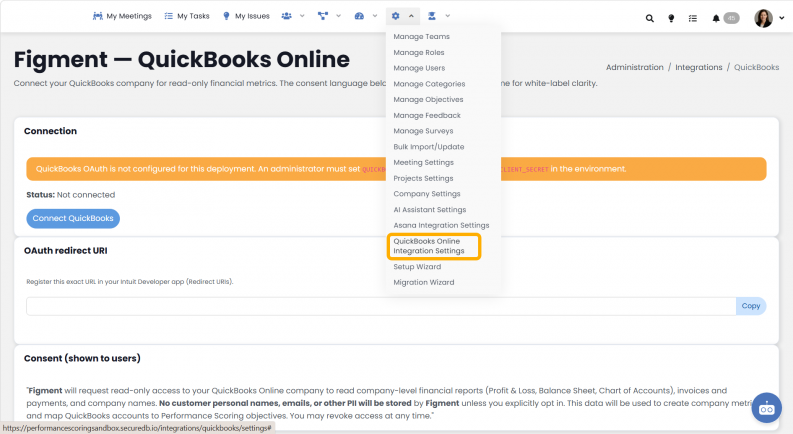Click the org chart hierarchy icon
This screenshot has width=793, height=434.
click(322, 16)
